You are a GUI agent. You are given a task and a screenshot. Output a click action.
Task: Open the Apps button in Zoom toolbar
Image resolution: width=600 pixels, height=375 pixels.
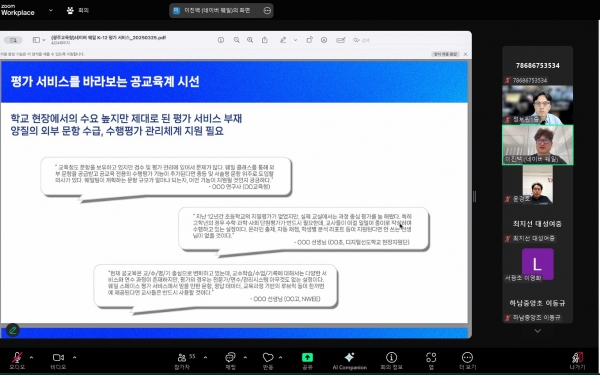[431, 360]
